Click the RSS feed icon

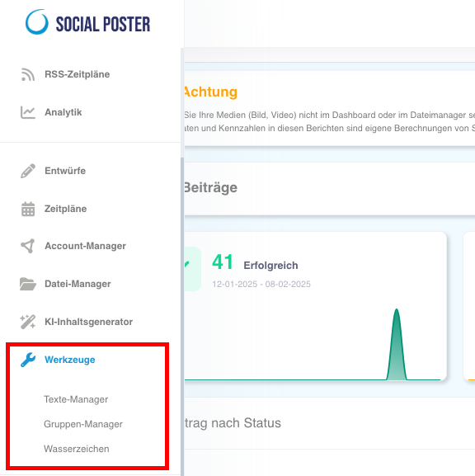pyautogui.click(x=28, y=74)
